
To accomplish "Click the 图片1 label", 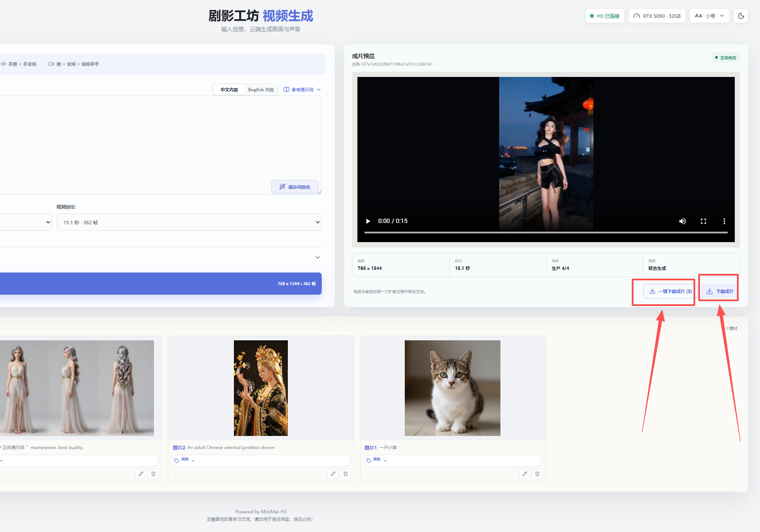I will [x=371, y=448].
